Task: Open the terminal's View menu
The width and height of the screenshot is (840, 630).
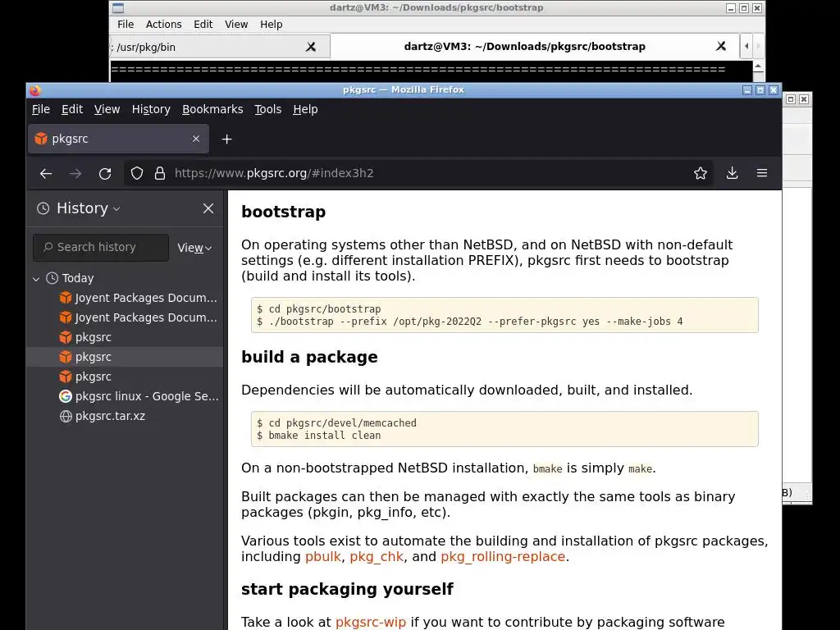Action: pyautogui.click(x=236, y=25)
